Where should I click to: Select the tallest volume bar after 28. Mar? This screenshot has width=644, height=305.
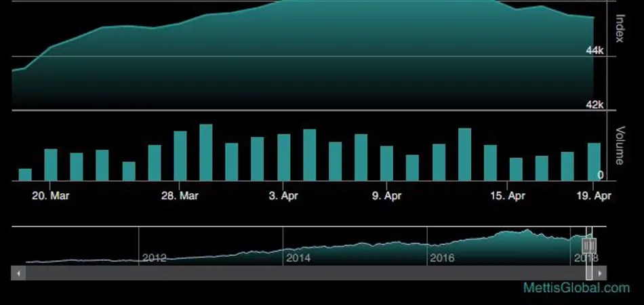[206, 152]
